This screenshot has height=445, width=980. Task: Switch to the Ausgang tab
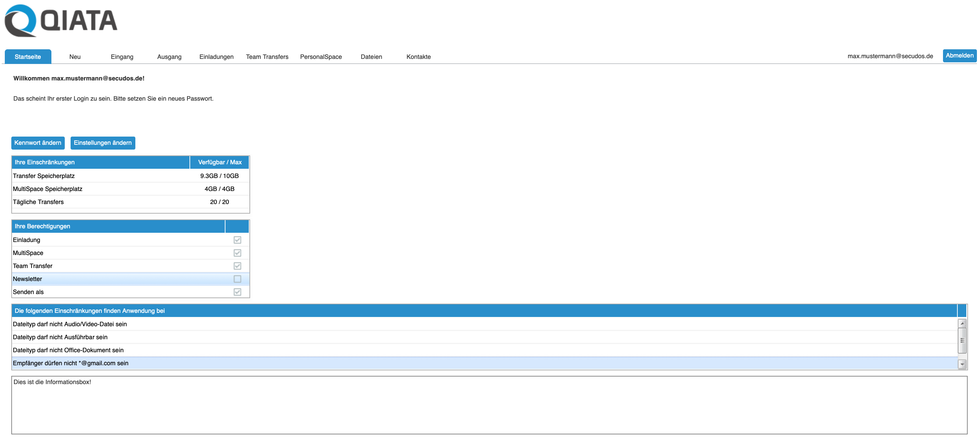click(x=169, y=56)
